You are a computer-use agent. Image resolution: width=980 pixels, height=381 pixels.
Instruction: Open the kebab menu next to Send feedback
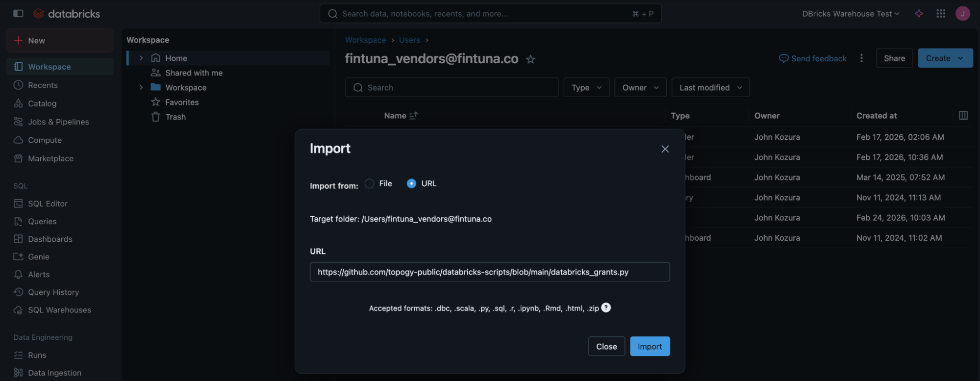pos(861,58)
